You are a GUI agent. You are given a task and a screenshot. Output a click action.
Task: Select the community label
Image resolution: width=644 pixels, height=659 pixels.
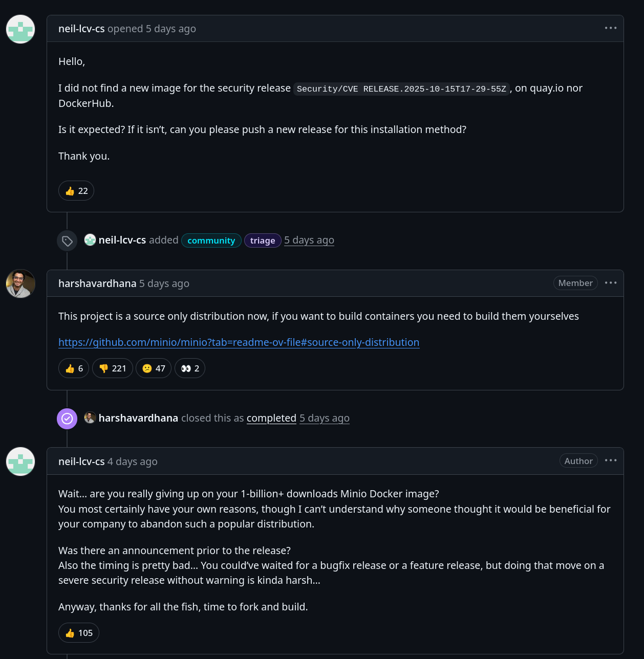point(211,240)
